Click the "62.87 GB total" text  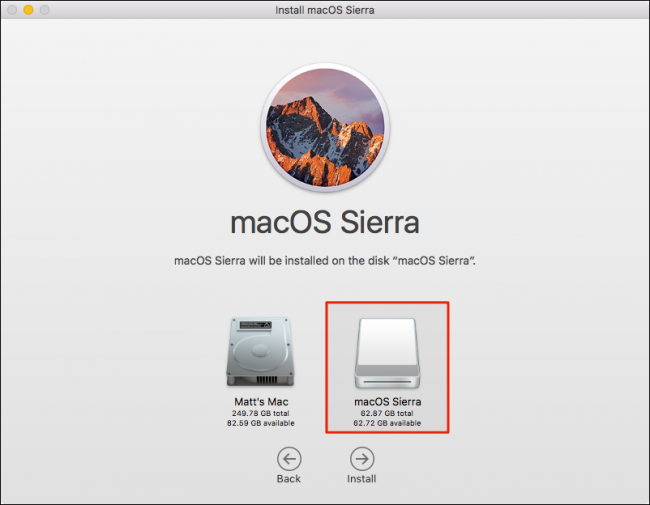387,413
